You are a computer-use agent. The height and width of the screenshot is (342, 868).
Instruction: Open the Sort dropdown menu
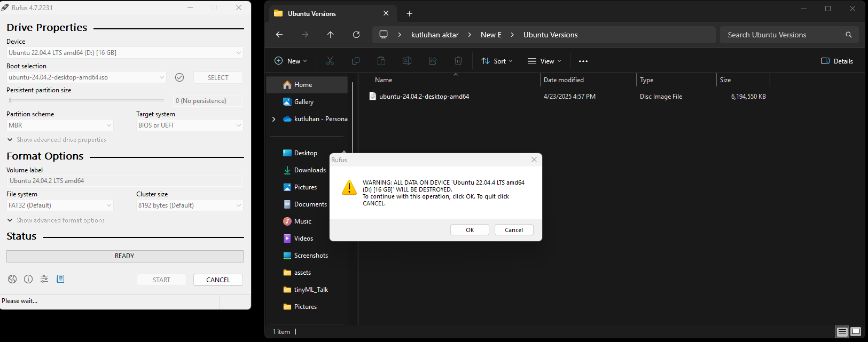pos(497,61)
